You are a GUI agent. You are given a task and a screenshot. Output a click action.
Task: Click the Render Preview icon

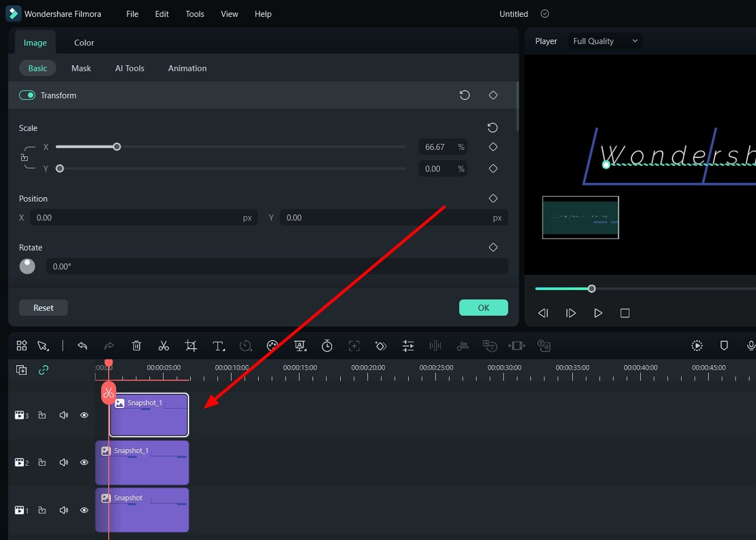pos(697,346)
